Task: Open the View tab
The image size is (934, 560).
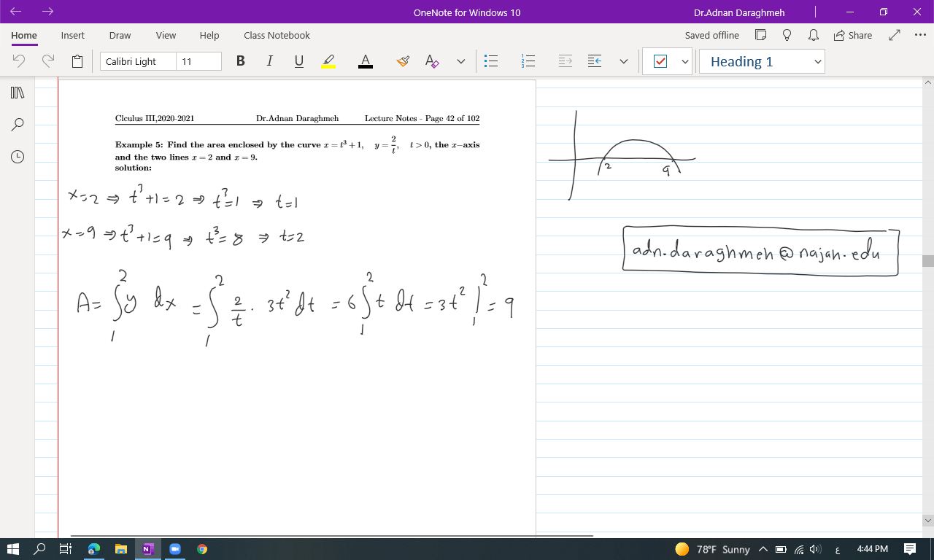Action: pos(166,35)
